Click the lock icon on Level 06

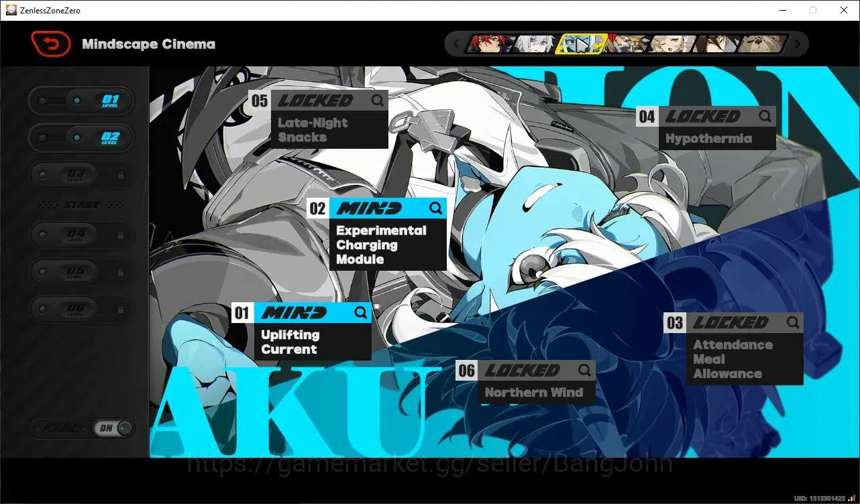click(x=121, y=310)
